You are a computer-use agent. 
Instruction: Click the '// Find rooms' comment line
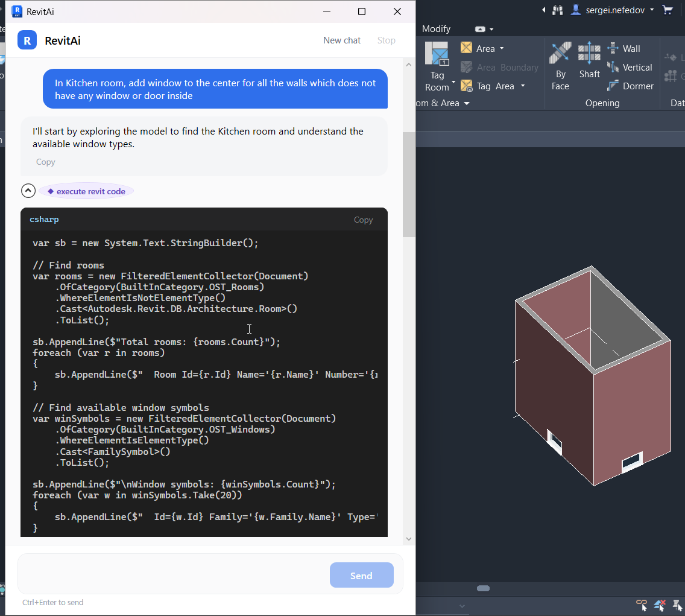pos(68,265)
